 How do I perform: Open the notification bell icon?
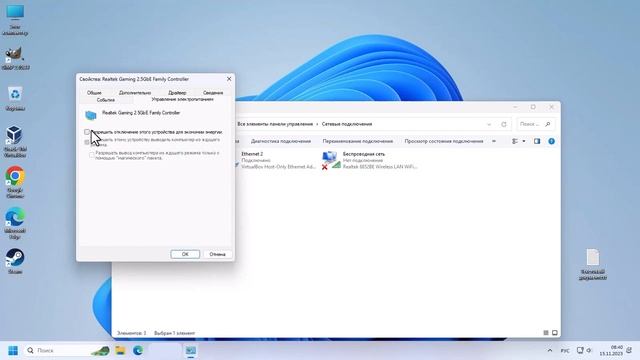[629, 351]
